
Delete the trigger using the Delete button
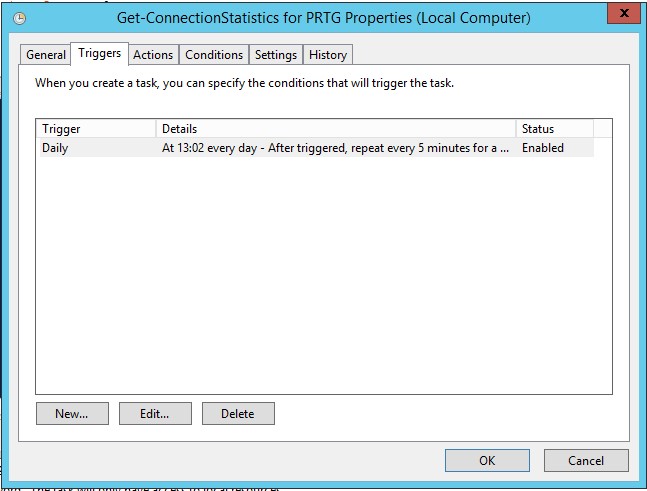(238, 413)
